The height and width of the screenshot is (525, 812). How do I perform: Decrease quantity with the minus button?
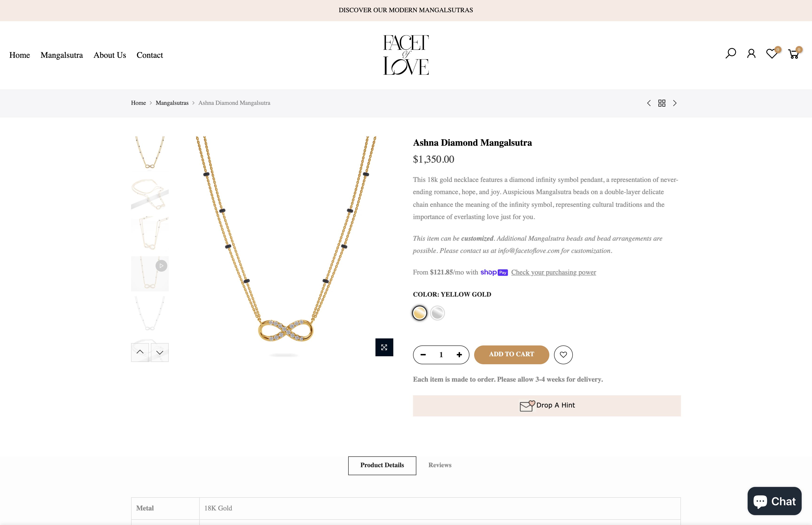[x=423, y=355]
